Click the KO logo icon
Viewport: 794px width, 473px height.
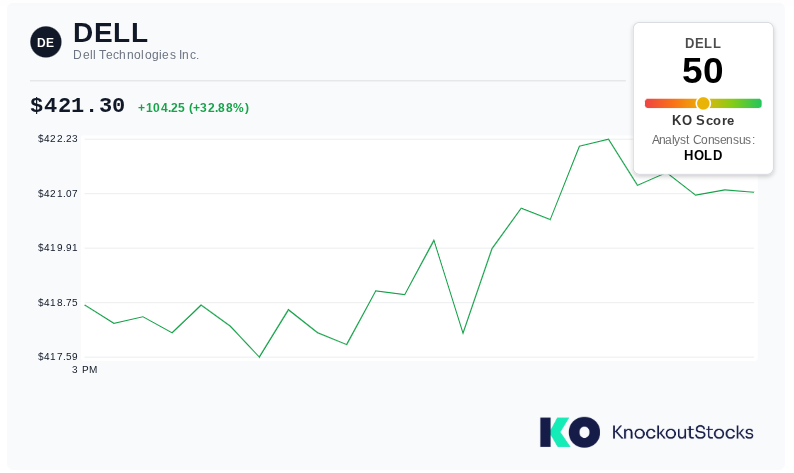pos(570,432)
